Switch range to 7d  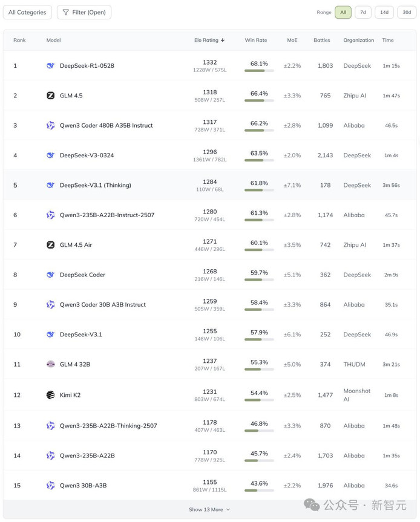[x=363, y=12]
